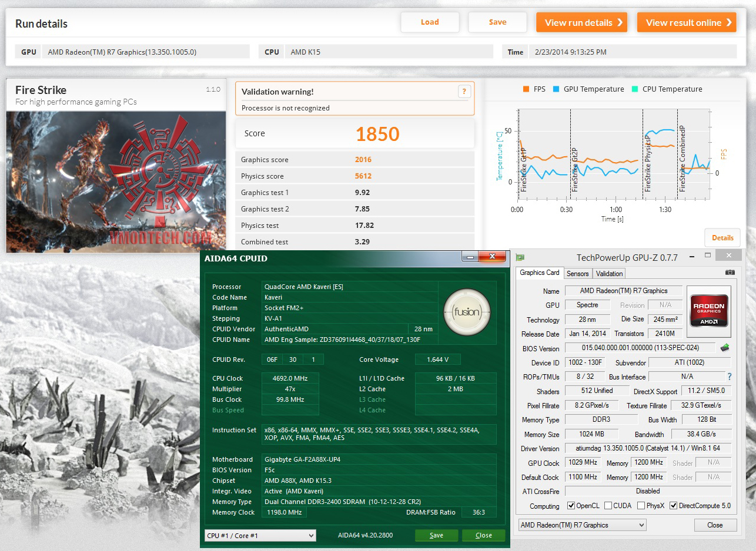Click the Fusion logo in AIDA64 CPUID
Viewport: 756px width, 551px height.
467,311
